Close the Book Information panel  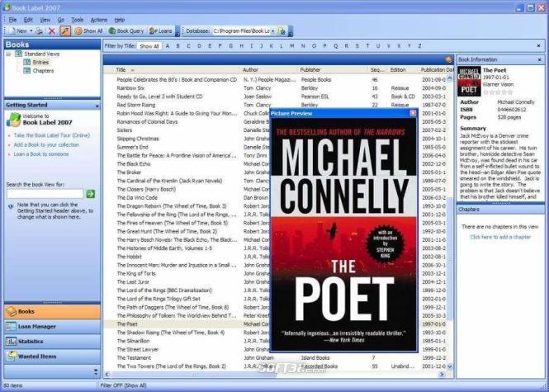tap(539, 60)
